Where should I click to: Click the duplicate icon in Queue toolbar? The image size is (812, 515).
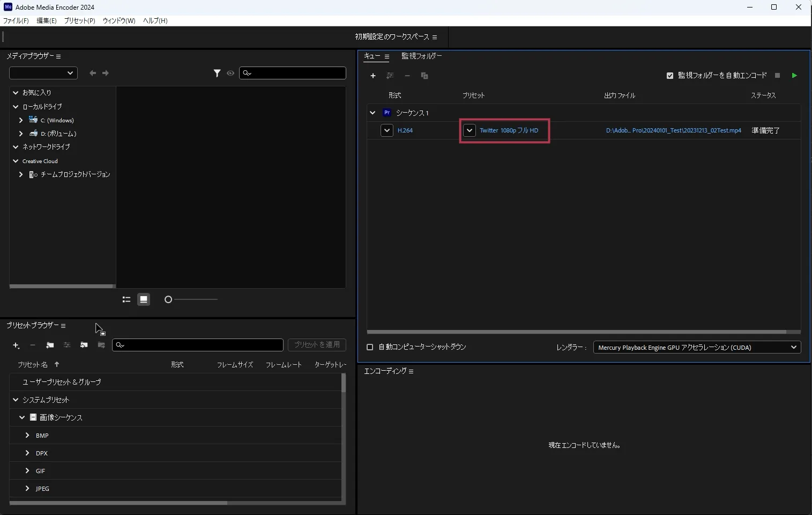pyautogui.click(x=424, y=76)
